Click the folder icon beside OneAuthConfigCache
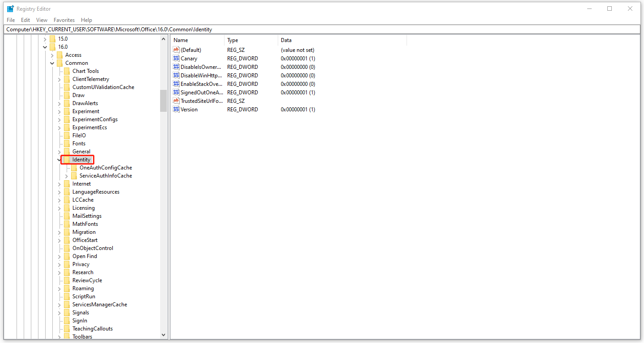This screenshot has width=644, height=343. coord(74,168)
